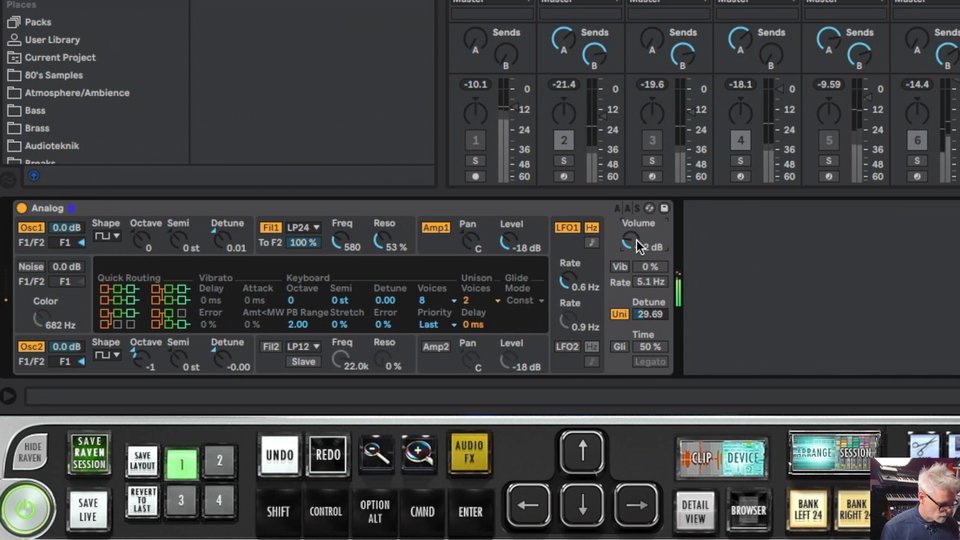The width and height of the screenshot is (960, 540).
Task: Click the right arrow key button
Action: (x=636, y=506)
